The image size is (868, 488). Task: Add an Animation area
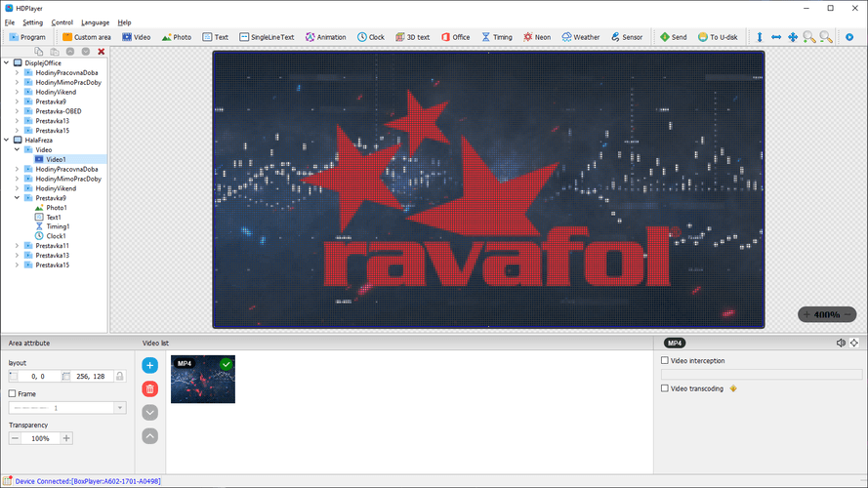click(x=325, y=37)
